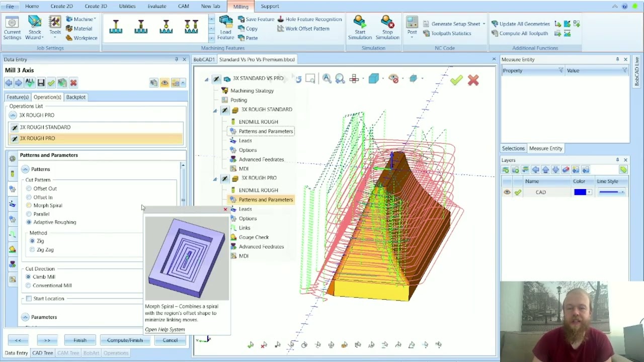
Task: Select the Zig method
Action: pyautogui.click(x=32, y=241)
